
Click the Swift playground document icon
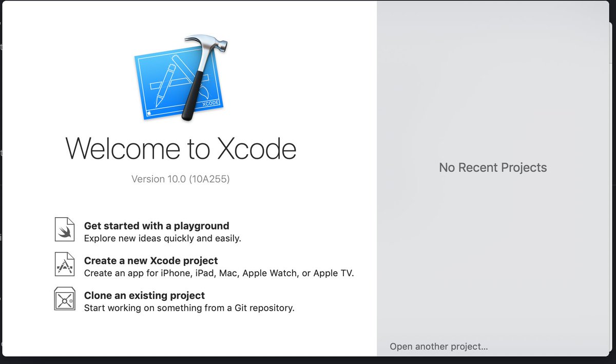pos(65,229)
